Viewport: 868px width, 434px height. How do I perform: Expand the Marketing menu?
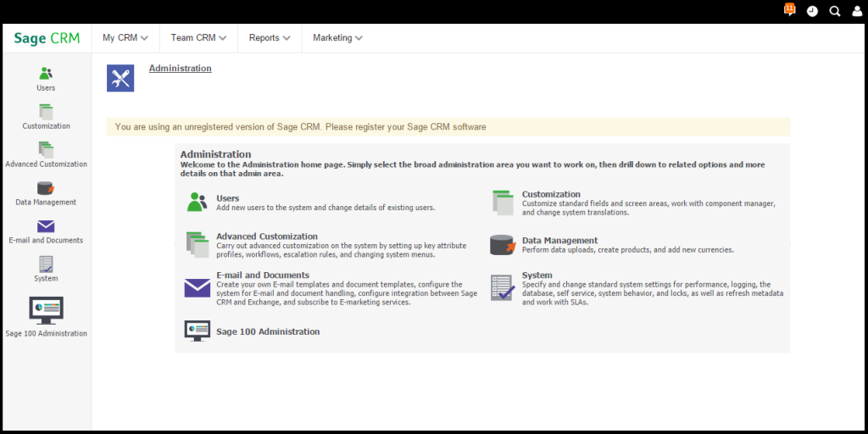point(337,37)
